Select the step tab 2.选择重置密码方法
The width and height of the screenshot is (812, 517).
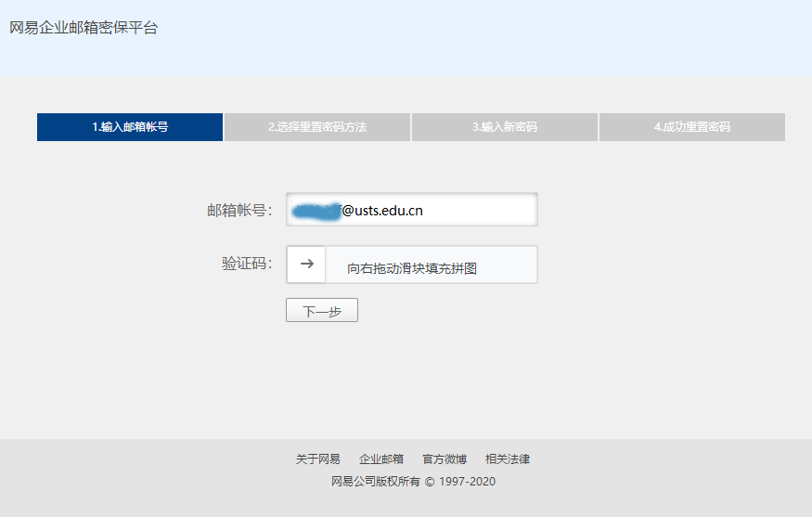pos(317,127)
